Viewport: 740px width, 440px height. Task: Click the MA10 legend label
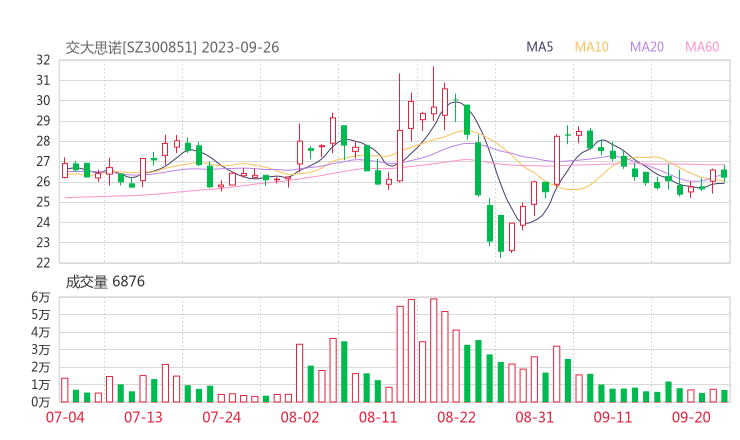point(591,47)
